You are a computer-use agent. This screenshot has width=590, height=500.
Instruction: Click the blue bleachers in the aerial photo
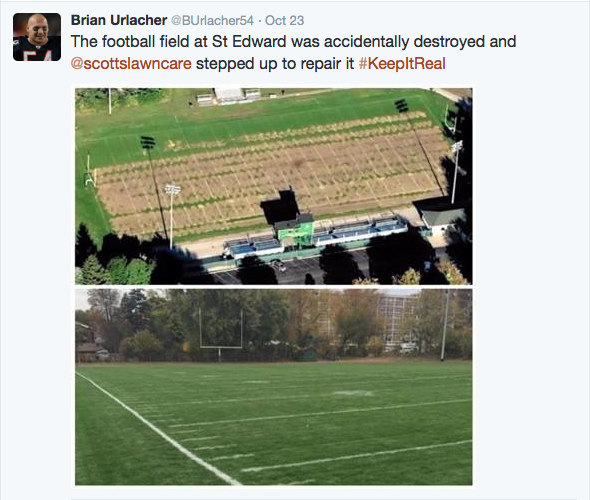315,237
